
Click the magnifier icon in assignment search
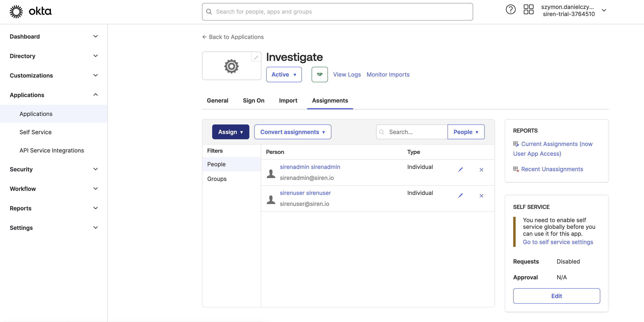pyautogui.click(x=382, y=132)
